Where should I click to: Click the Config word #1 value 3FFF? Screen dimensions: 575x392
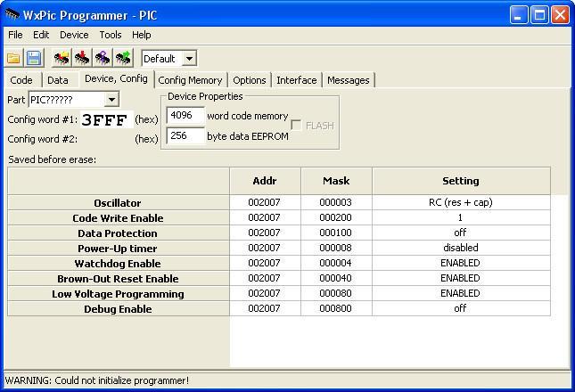click(107, 119)
